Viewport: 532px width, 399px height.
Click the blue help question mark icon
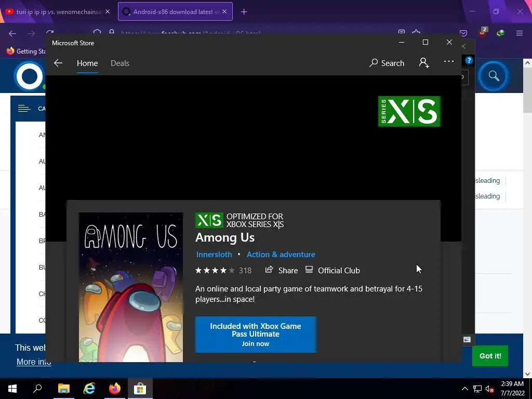[x=469, y=60]
